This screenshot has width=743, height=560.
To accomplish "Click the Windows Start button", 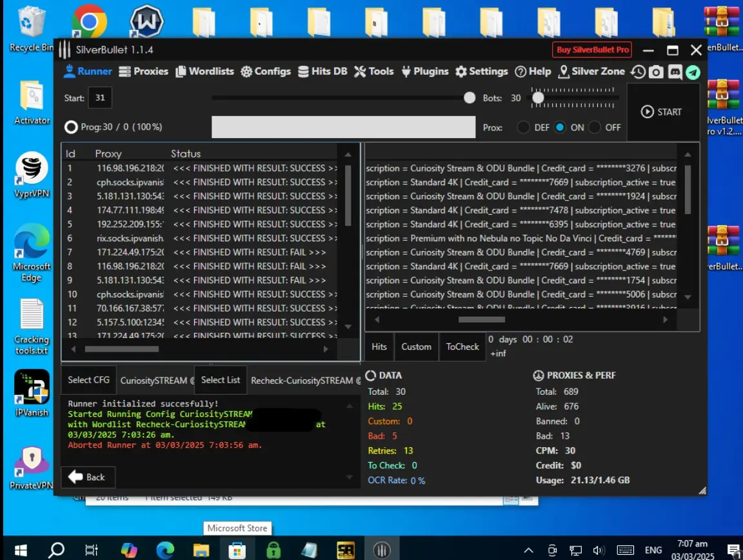I will coord(21,550).
